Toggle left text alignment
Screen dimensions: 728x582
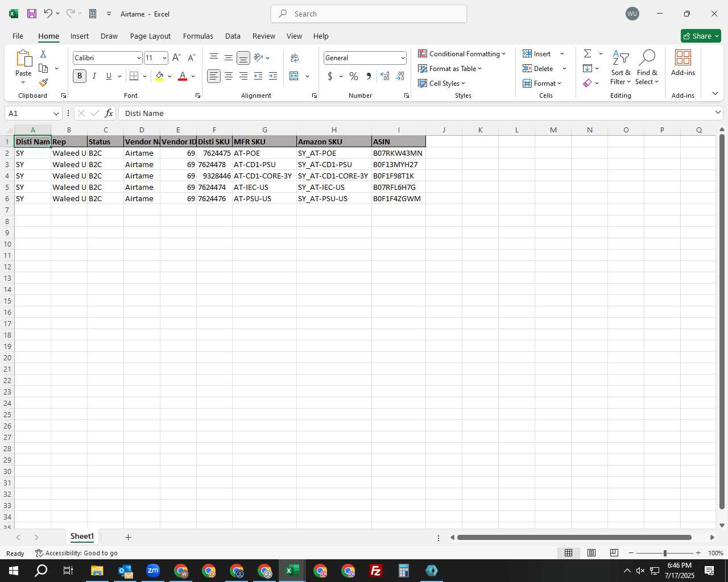pyautogui.click(x=214, y=76)
